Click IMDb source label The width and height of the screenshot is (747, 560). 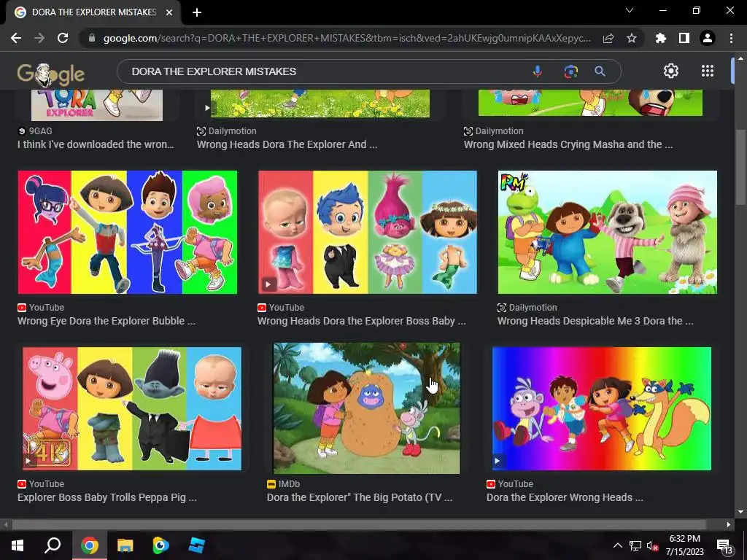coord(284,484)
